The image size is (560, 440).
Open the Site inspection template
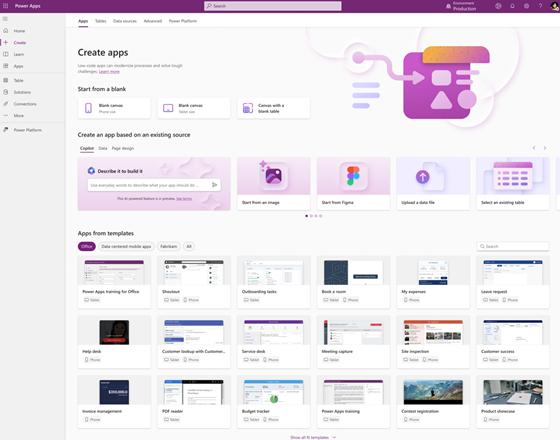433,342
